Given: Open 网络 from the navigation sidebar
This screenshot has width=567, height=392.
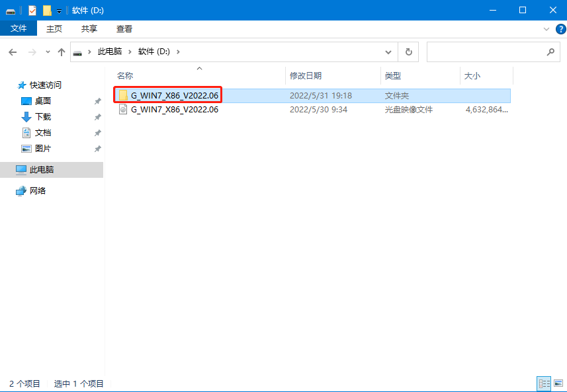Looking at the screenshot, I should click(x=38, y=190).
